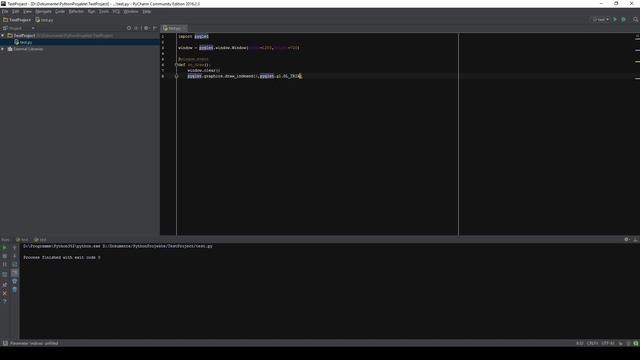
Task: Open the View menu
Action: tap(27, 11)
